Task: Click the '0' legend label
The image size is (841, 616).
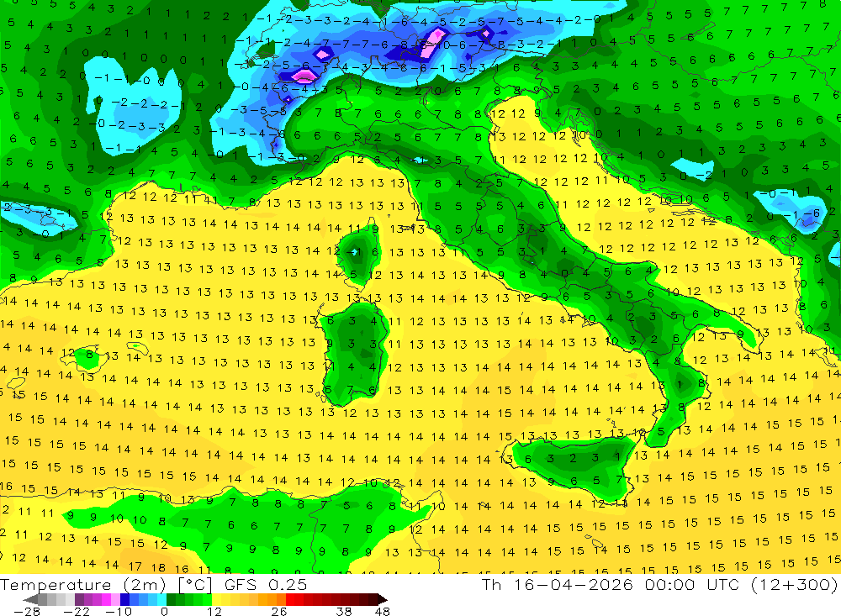Action: click(164, 612)
